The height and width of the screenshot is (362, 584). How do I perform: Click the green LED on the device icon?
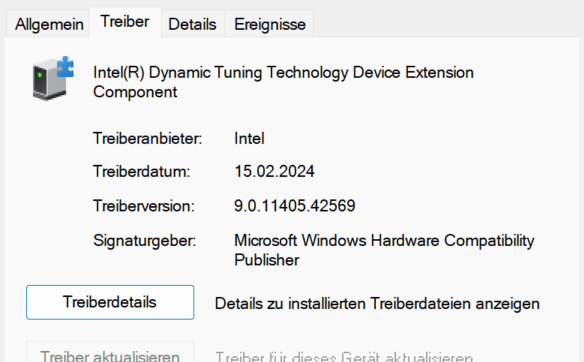tap(40, 75)
